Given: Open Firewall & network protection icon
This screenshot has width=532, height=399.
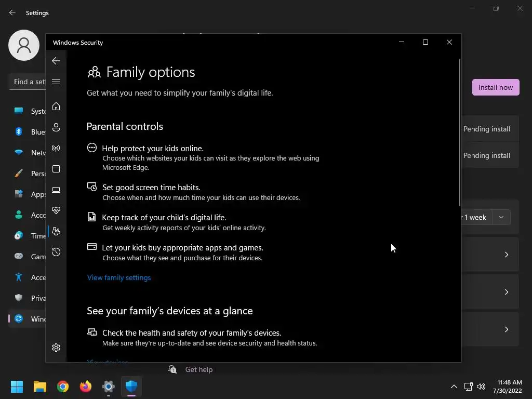Looking at the screenshot, I should point(56,148).
